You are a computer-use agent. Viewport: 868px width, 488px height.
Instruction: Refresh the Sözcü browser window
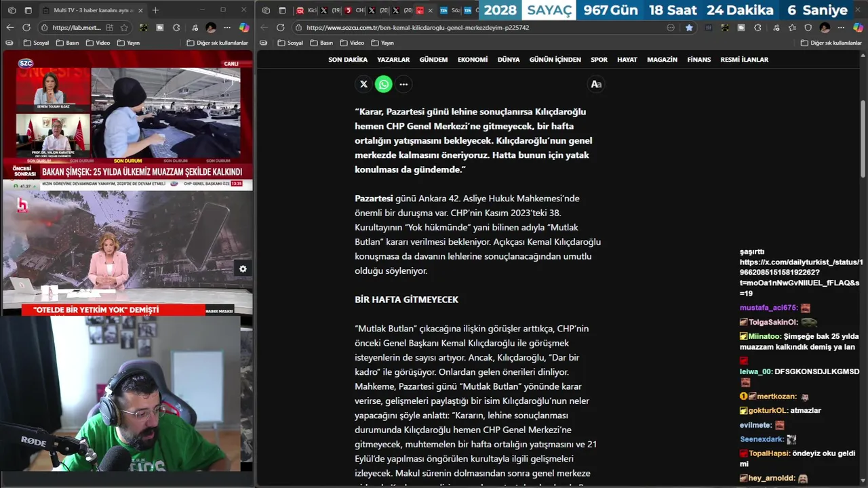(x=281, y=28)
